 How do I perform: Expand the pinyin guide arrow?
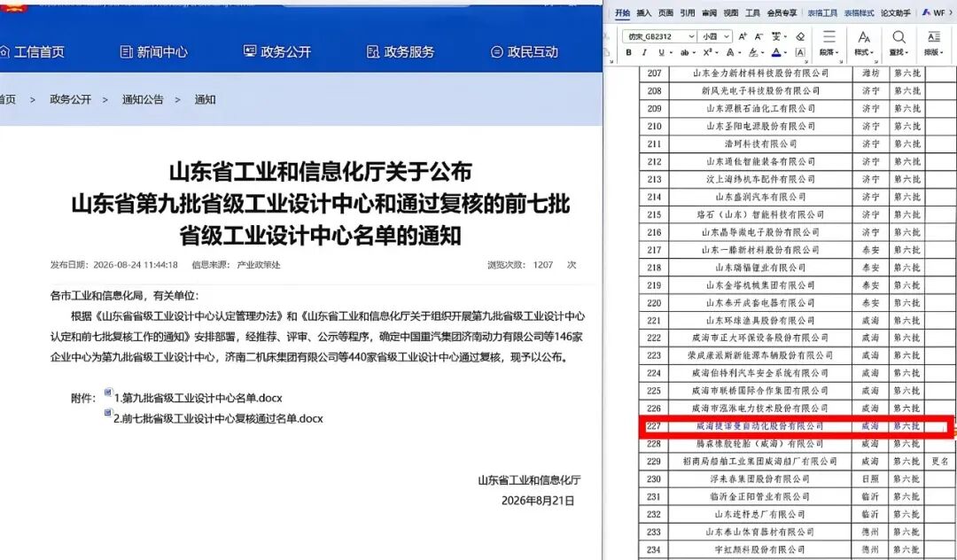[x=785, y=36]
